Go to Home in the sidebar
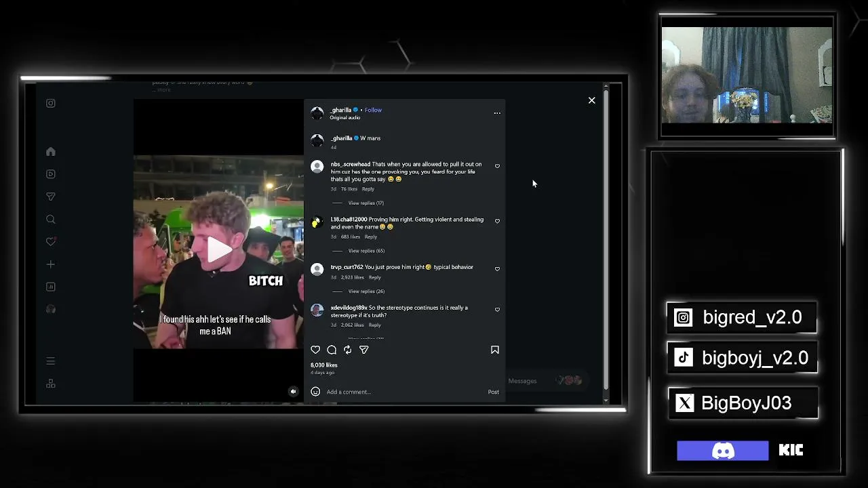 pos(51,152)
